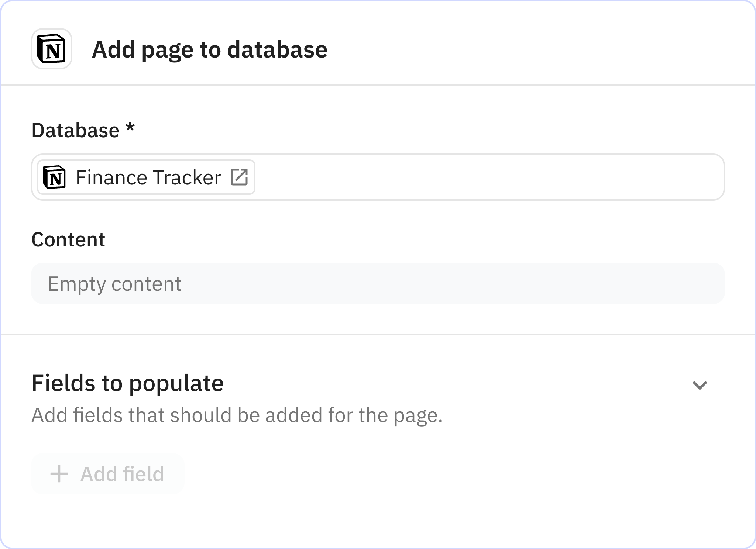The height and width of the screenshot is (549, 756).
Task: Click the Fields to populate heading
Action: [127, 383]
